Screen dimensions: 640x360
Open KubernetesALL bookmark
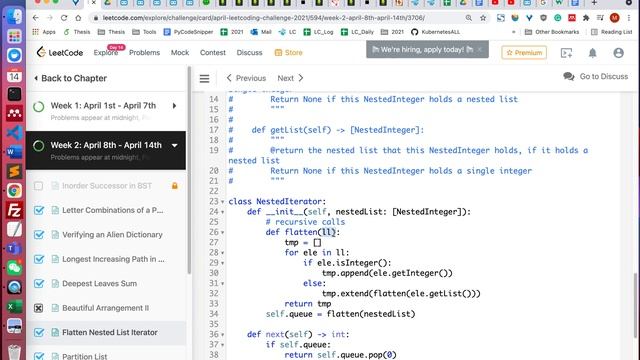click(x=436, y=32)
